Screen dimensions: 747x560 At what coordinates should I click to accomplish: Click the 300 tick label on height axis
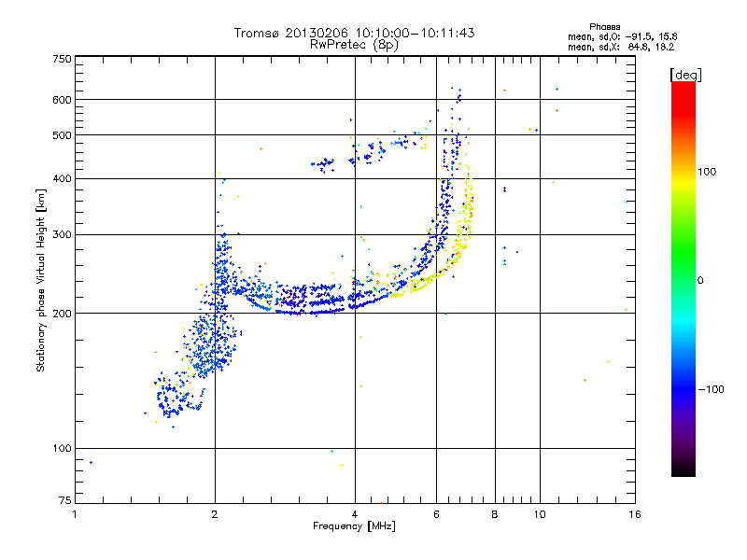point(62,235)
